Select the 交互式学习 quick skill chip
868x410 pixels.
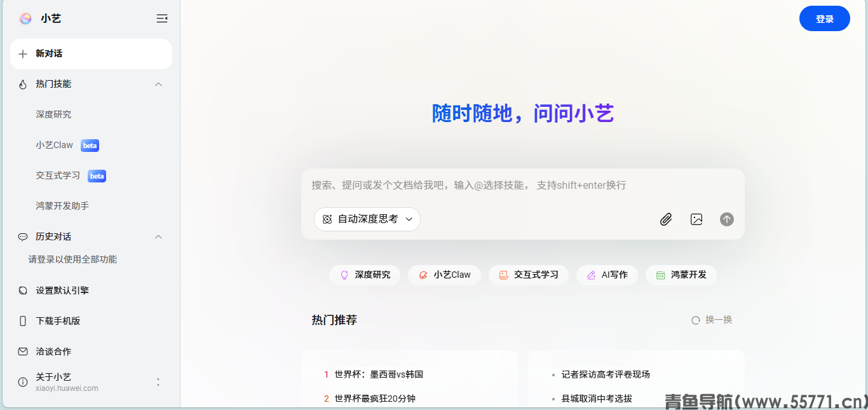tap(529, 275)
